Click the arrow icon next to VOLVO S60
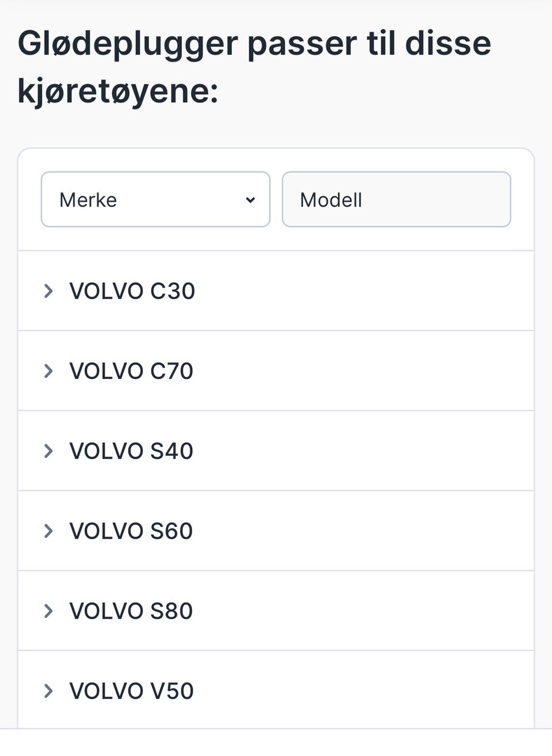 point(48,531)
